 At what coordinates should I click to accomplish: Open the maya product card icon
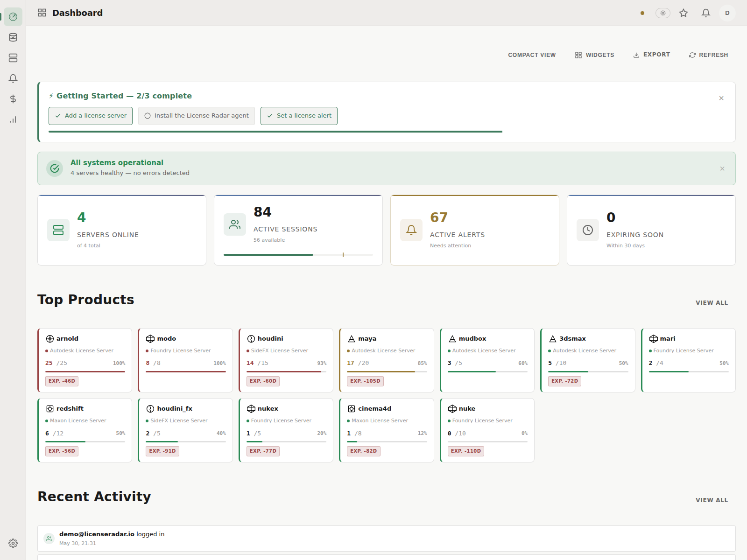point(352,339)
